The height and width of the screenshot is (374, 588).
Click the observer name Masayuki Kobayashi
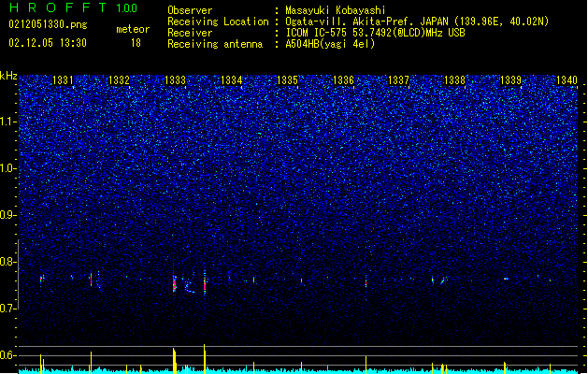[x=336, y=10]
